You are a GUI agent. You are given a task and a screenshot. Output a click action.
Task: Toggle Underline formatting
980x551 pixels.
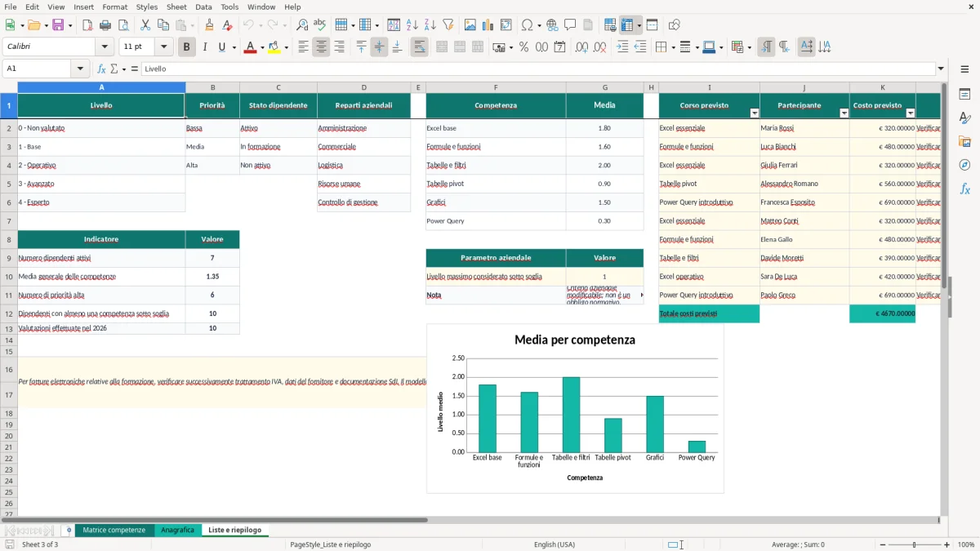221,47
